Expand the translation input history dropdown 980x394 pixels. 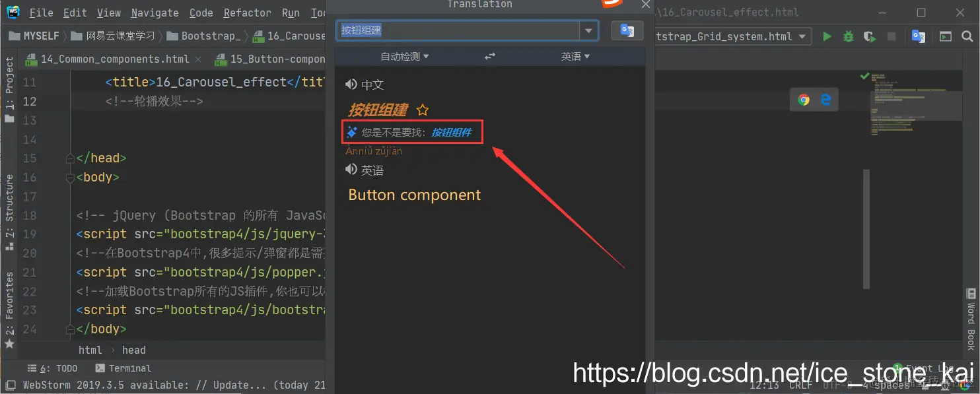coord(588,30)
